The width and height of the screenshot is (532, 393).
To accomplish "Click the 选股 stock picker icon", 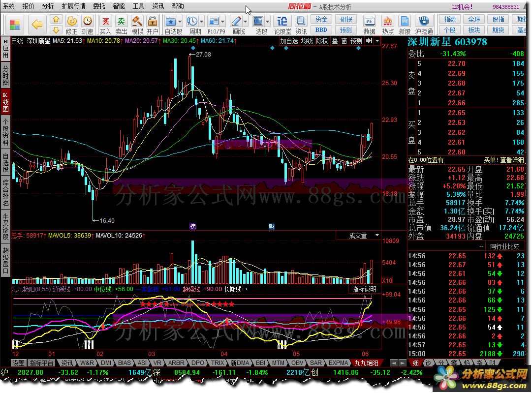I will (x=258, y=22).
